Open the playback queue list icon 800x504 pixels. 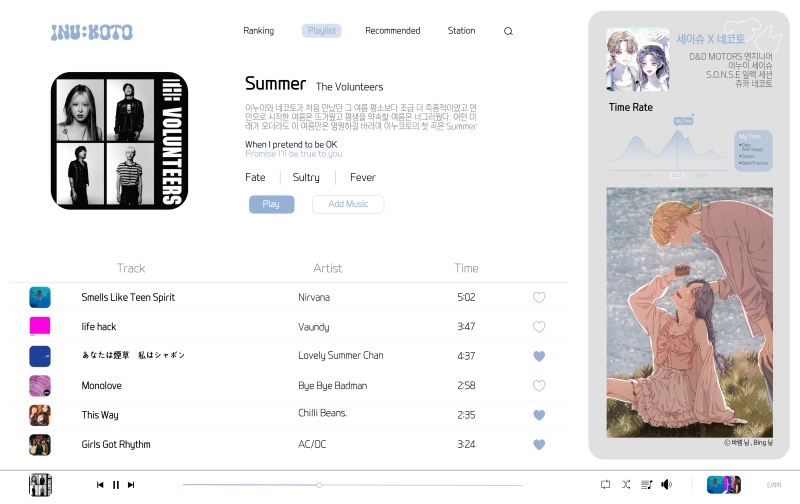646,484
